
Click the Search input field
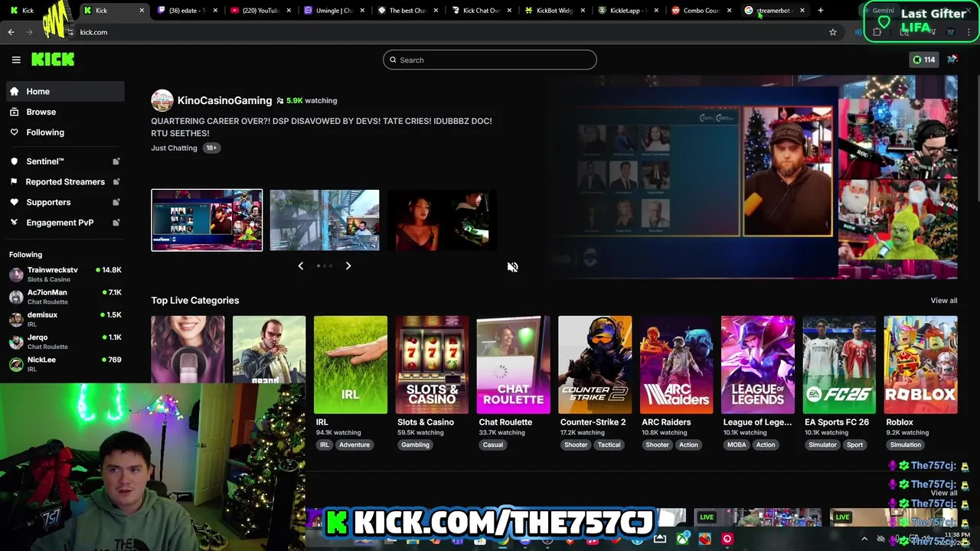[490, 60]
